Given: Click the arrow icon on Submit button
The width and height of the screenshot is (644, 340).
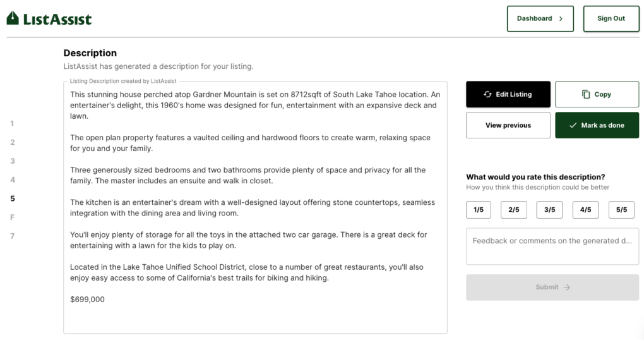Looking at the screenshot, I should pyautogui.click(x=567, y=287).
